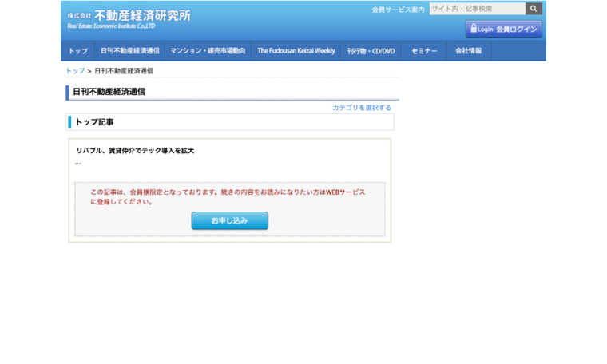
Task: Go to マンション・建売市場動向 menu item
Action: tap(208, 51)
